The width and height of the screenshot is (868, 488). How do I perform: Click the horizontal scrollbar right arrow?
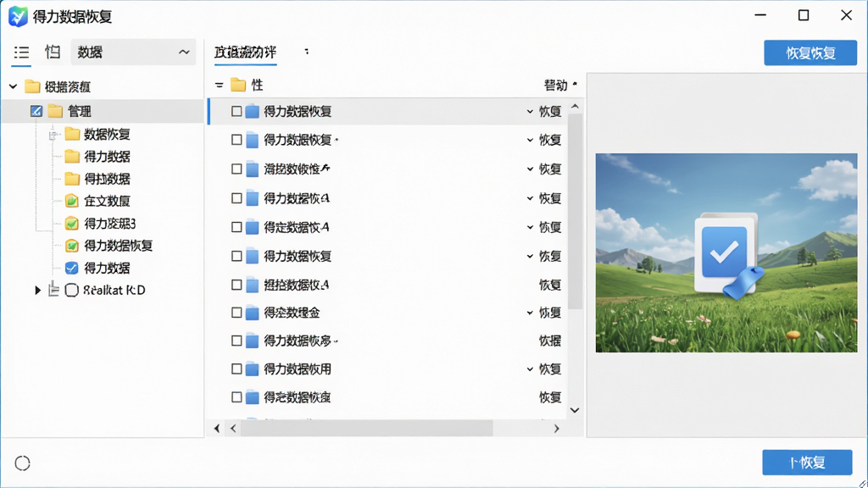pos(556,428)
